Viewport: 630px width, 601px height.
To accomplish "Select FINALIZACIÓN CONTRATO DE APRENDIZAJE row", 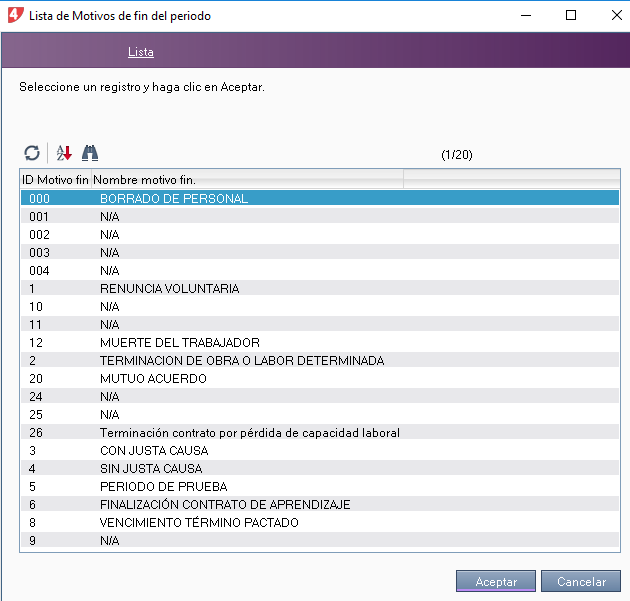I will coord(225,505).
